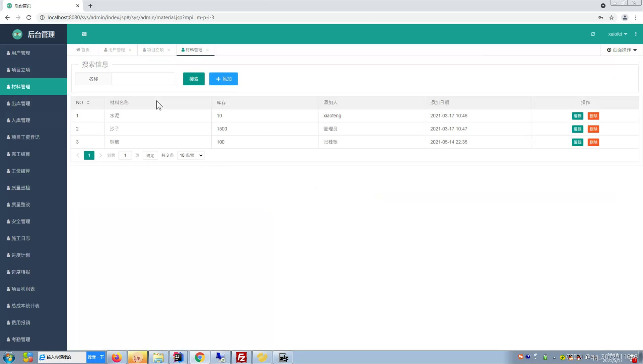This screenshot has height=364, width=643.
Task: Delete the 钢筋 material row
Action: [593, 142]
